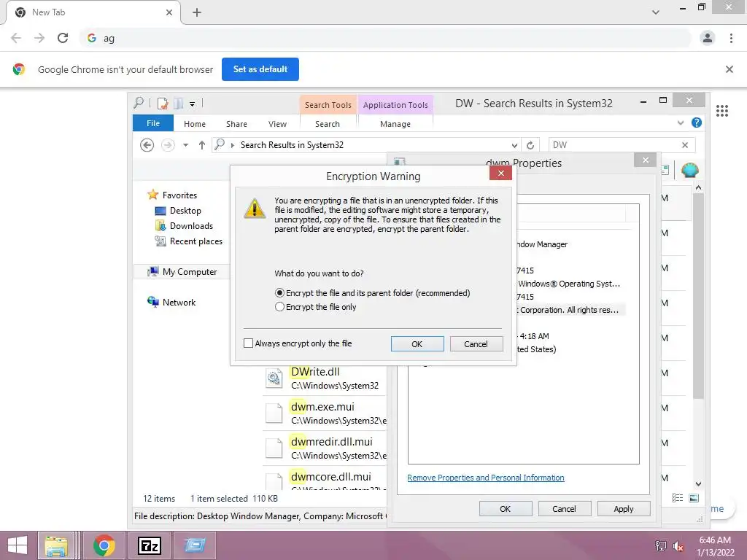The width and height of the screenshot is (747, 560).
Task: Select the dwmcore.dll.mui search result
Action: [324, 480]
